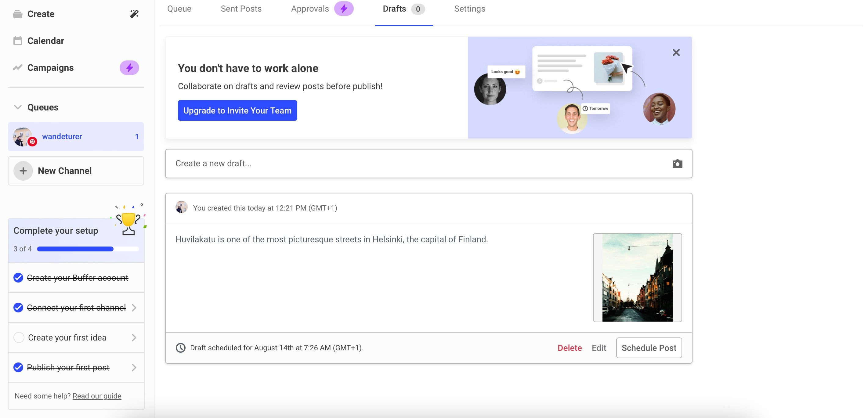This screenshot has height=418, width=868.
Task: Click the Campaigns lightning bolt badge
Action: click(x=129, y=68)
